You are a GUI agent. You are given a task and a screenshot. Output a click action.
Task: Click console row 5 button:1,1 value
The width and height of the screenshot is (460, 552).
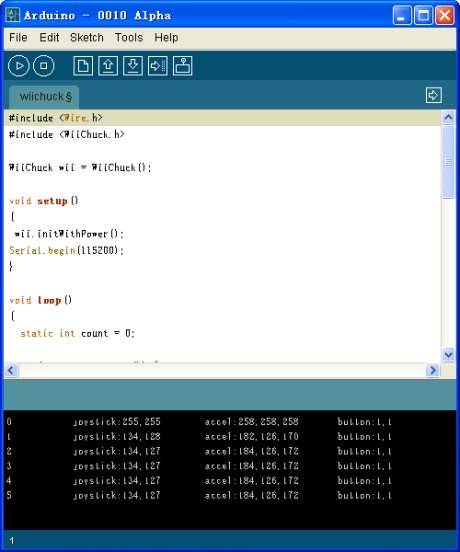click(x=364, y=495)
